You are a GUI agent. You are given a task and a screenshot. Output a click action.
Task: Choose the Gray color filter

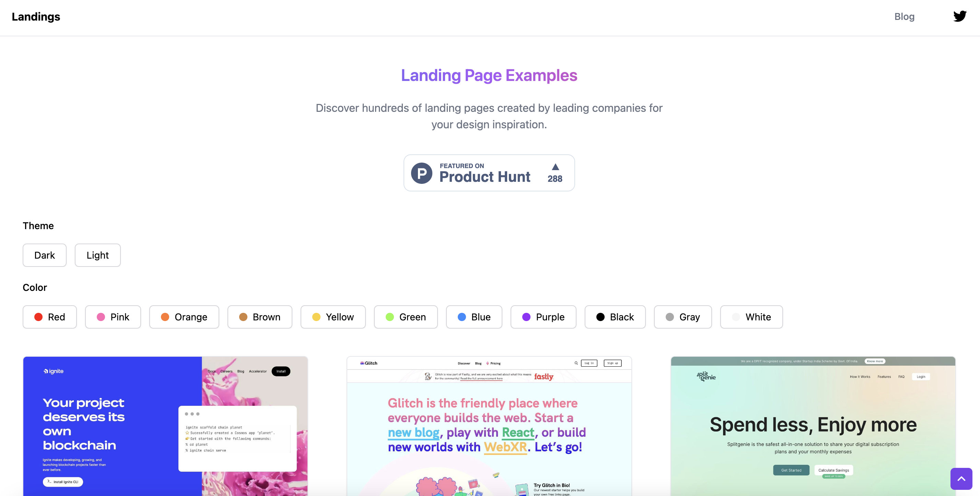(683, 317)
